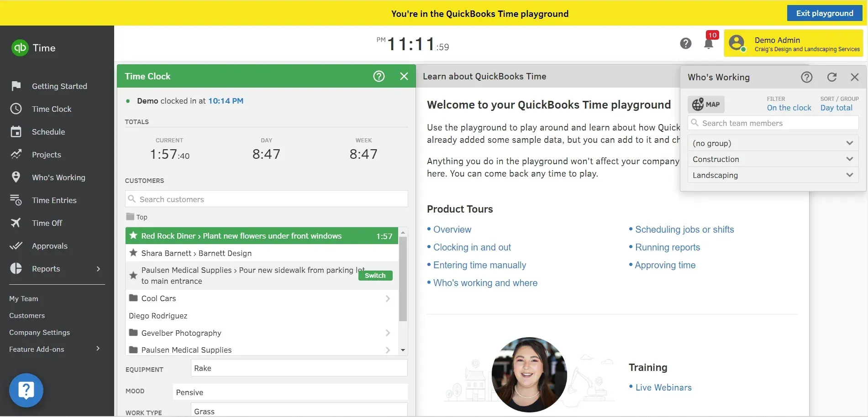
Task: Refresh the Who's Working panel
Action: [832, 77]
